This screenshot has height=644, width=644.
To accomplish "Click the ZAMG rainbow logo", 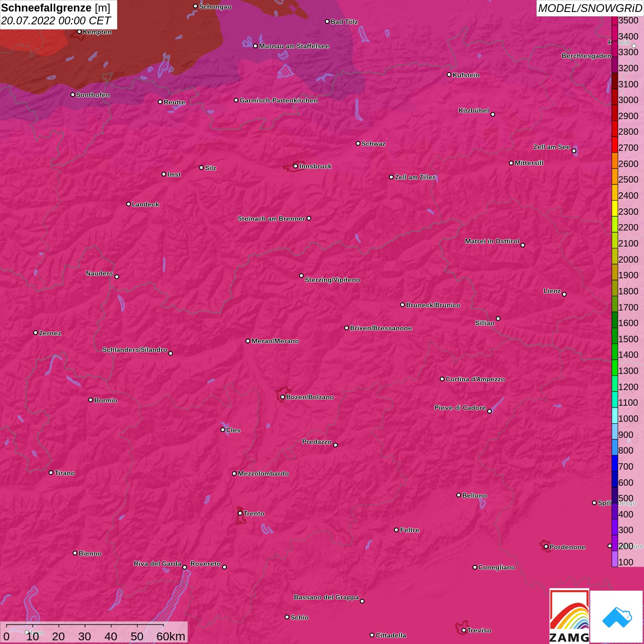I will 569,616.
